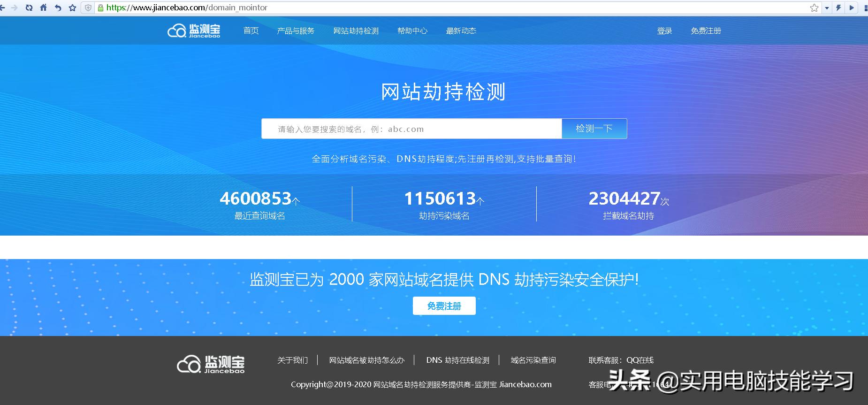Click the 登录 link
The image size is (868, 405).
(664, 31)
